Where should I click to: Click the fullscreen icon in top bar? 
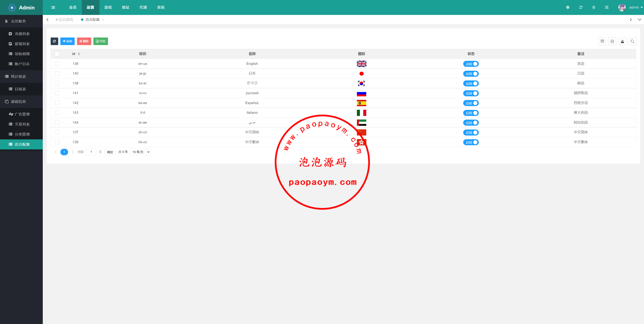click(606, 8)
